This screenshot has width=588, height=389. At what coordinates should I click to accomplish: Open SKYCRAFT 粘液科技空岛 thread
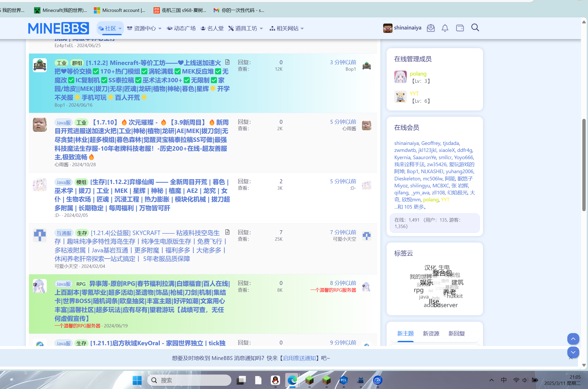coord(141,246)
